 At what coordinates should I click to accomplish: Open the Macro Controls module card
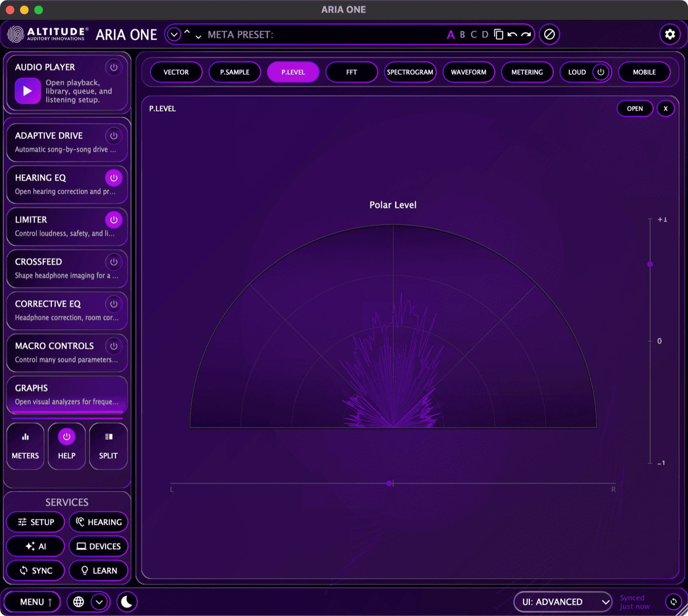coord(67,352)
